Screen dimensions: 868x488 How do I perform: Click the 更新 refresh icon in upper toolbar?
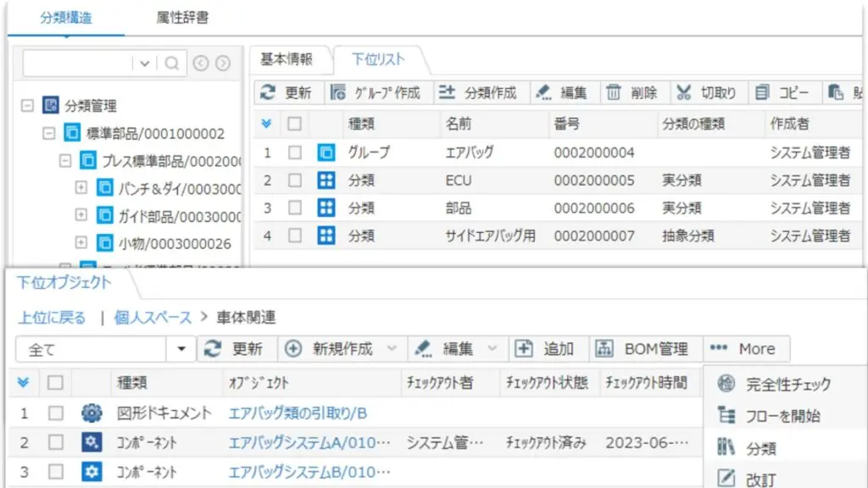pyautogui.click(x=268, y=92)
